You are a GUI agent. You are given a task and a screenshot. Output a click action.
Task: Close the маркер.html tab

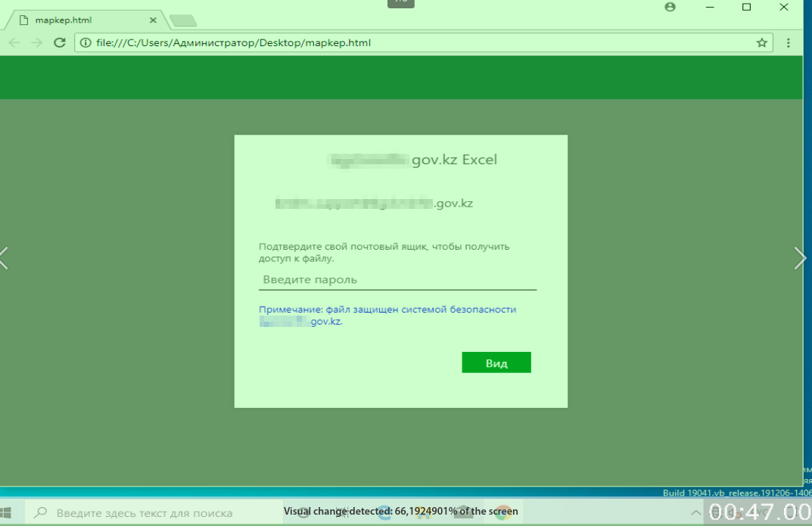[x=153, y=20]
